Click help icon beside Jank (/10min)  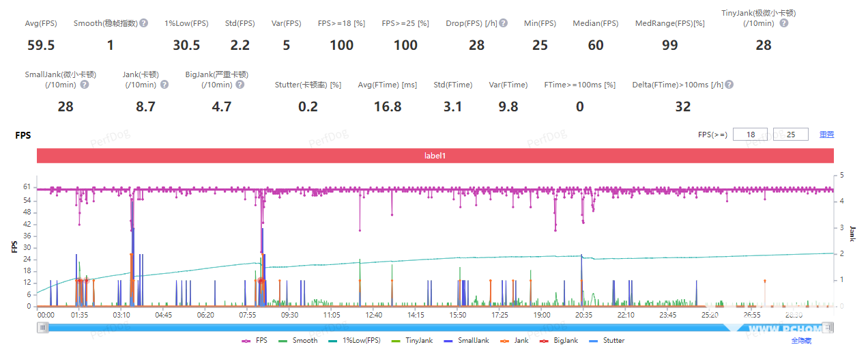click(x=162, y=85)
